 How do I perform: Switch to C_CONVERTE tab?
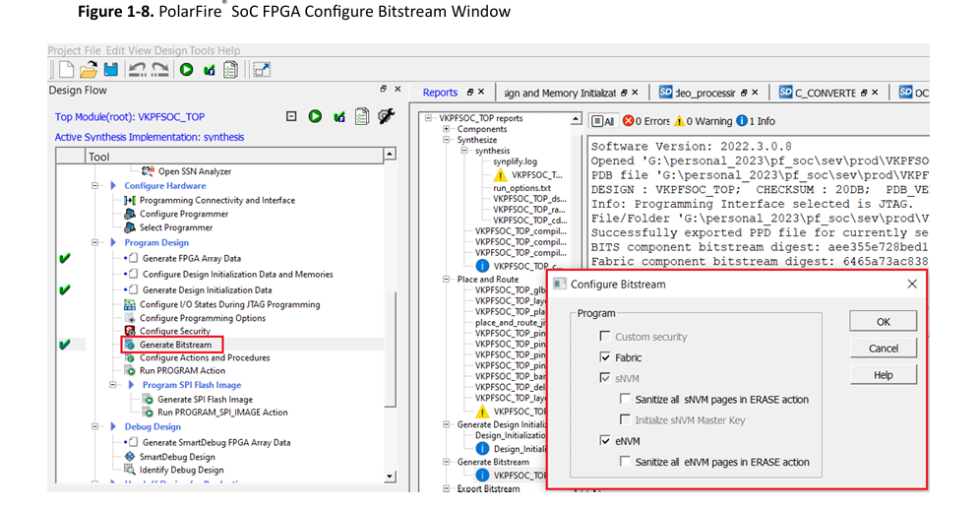825,93
